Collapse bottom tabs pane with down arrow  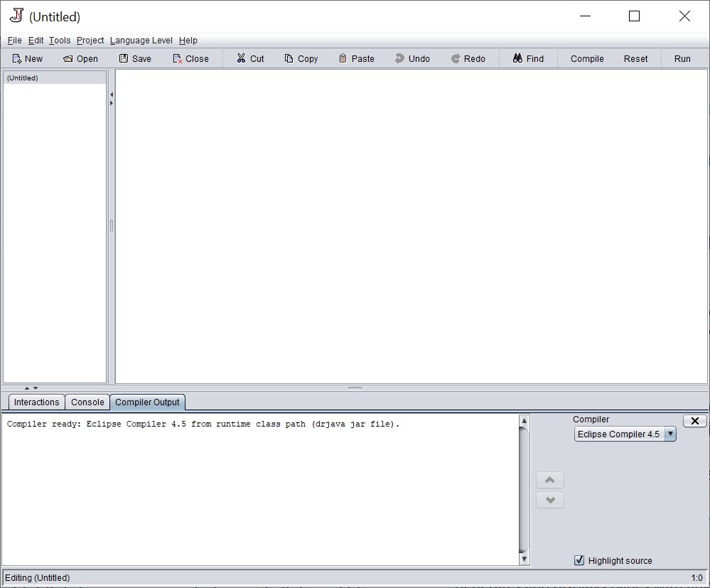point(36,388)
